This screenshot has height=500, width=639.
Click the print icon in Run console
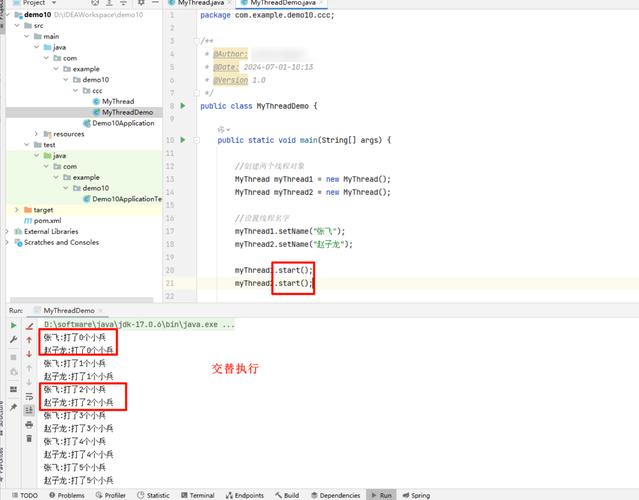point(29,423)
